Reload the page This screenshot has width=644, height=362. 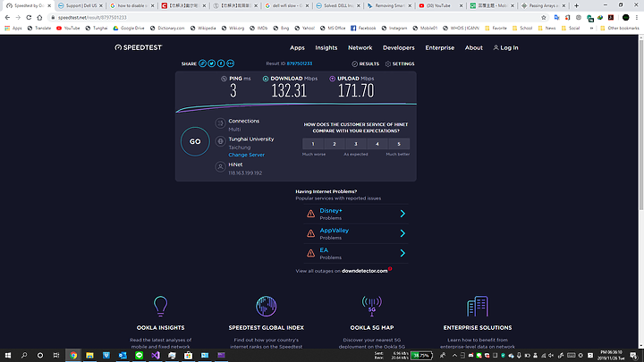29,18
